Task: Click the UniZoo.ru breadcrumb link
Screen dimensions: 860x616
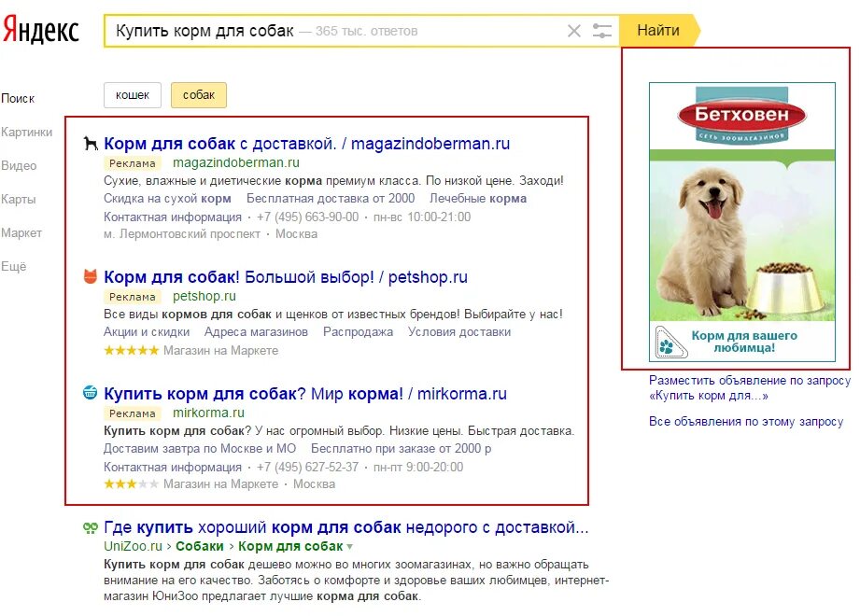Action: coord(133,546)
